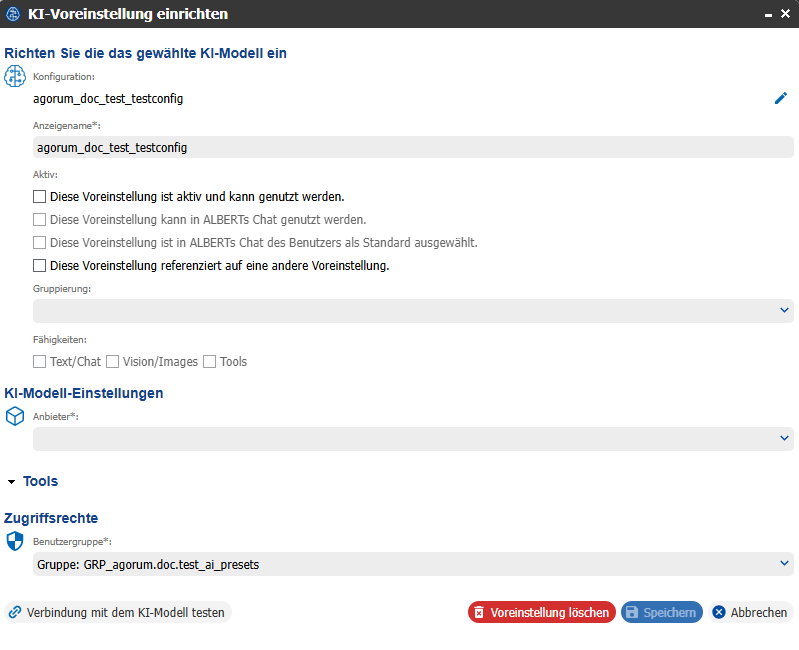The width and height of the screenshot is (799, 650).
Task: Enable 'Diese Voreinstellung ist aktiv' checkbox
Action: [x=39, y=197]
